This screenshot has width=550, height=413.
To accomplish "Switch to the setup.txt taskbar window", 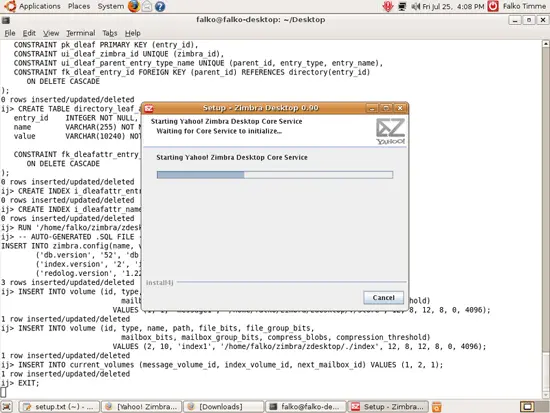I will (x=59, y=406).
